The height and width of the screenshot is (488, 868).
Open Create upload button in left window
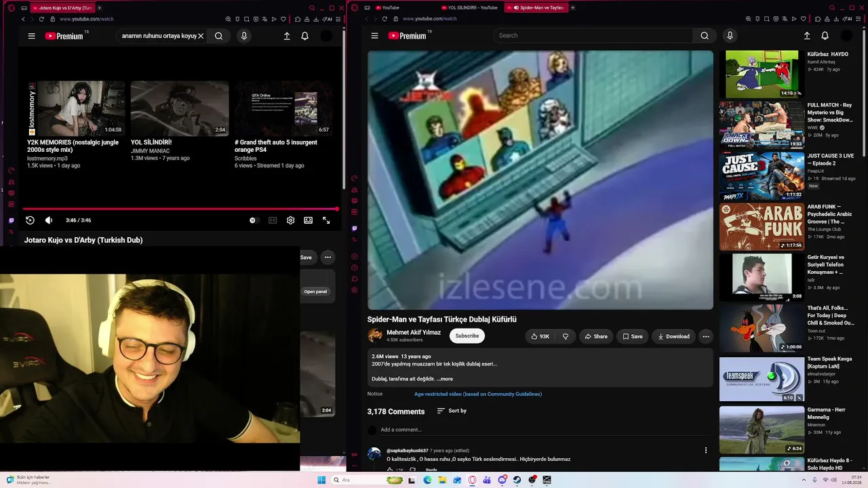[287, 36]
